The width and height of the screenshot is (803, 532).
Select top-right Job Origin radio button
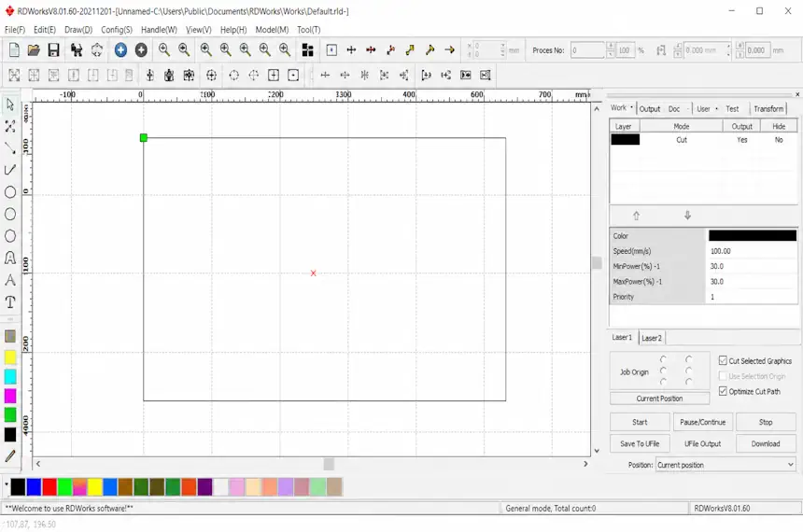[x=689, y=359]
